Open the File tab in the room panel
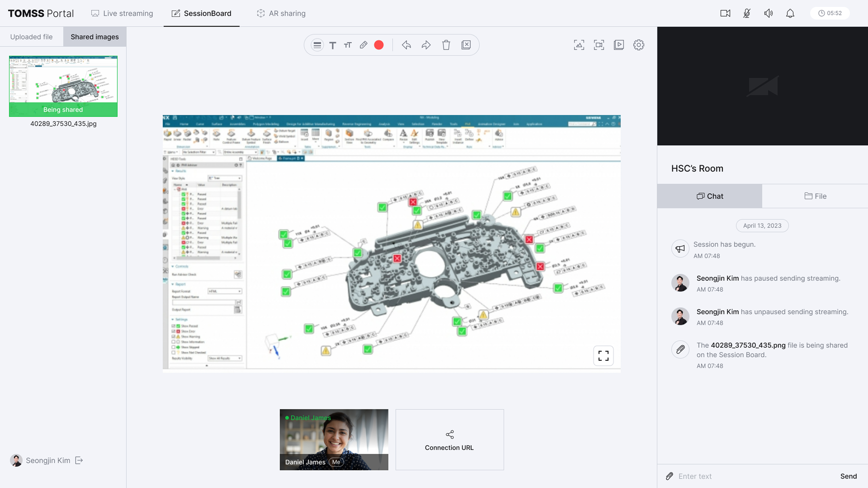Viewport: 868px width, 488px height. coord(815,196)
